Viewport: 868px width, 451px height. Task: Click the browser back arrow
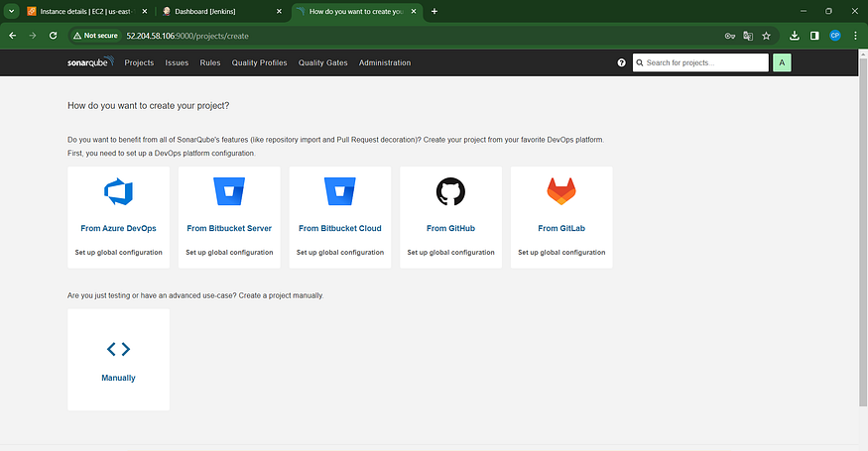coord(12,36)
